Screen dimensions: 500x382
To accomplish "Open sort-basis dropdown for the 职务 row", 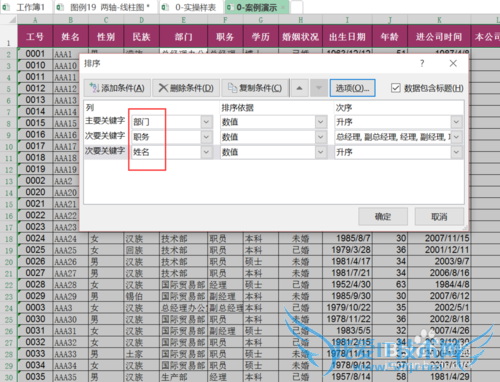I will (320, 137).
